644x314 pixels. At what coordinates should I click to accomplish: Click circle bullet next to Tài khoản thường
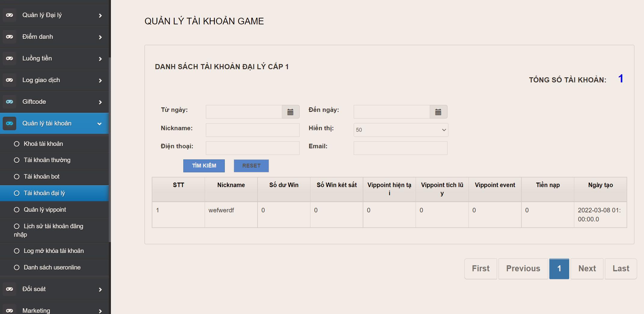pyautogui.click(x=17, y=160)
